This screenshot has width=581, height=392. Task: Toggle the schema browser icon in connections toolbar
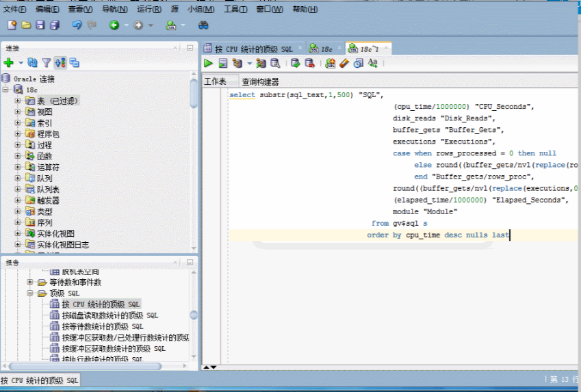(60, 63)
